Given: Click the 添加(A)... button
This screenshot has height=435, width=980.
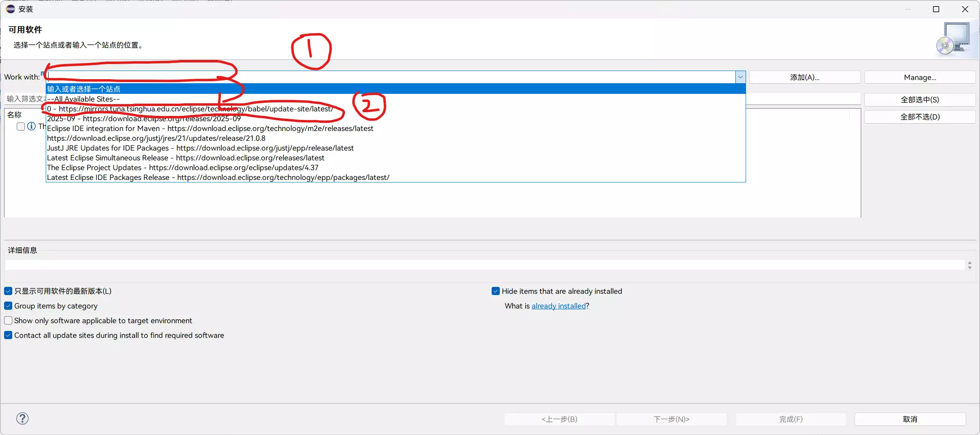Looking at the screenshot, I should pyautogui.click(x=804, y=77).
